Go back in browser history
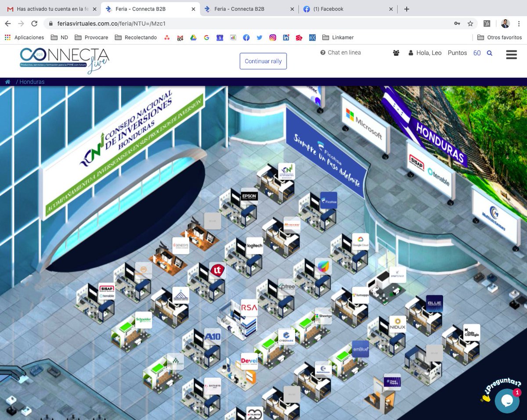Viewport: 527px width, 420px height. [8, 23]
